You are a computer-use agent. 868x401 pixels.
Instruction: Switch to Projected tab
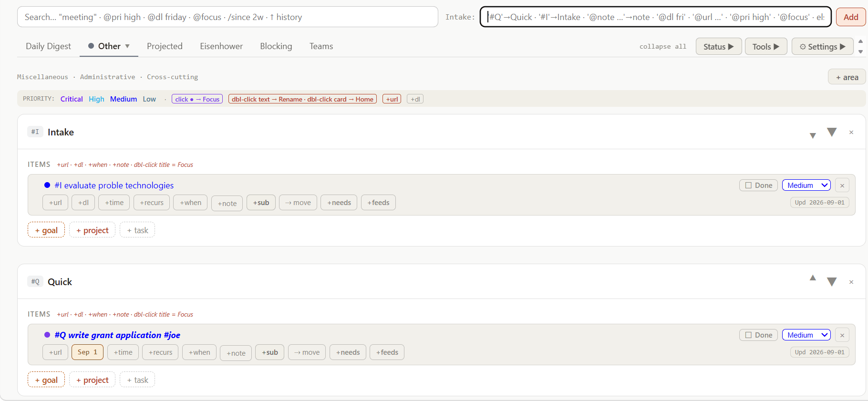pyautogui.click(x=165, y=46)
